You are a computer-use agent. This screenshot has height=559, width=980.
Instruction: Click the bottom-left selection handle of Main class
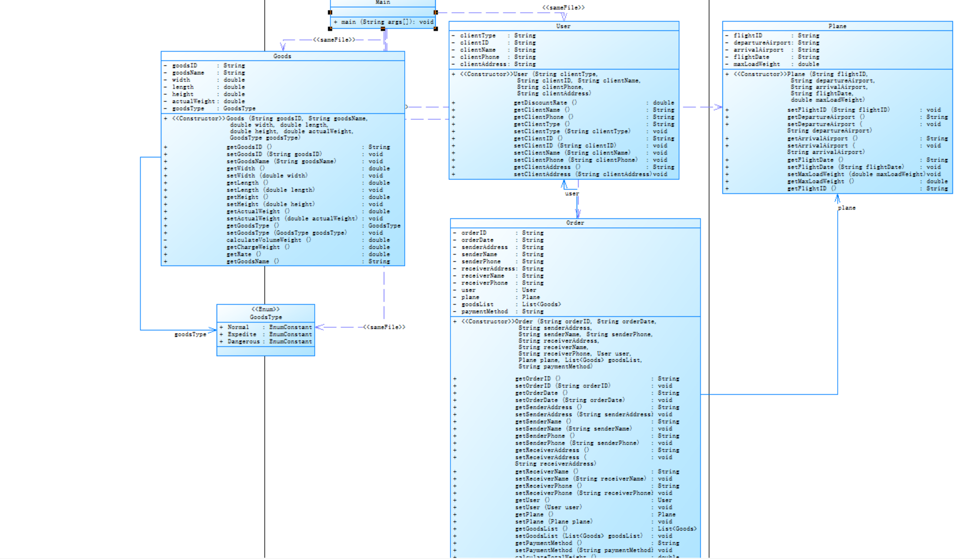330,29
